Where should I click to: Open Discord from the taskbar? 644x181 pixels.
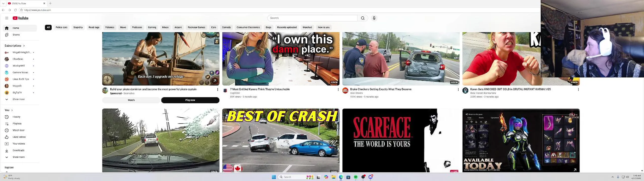(x=371, y=177)
